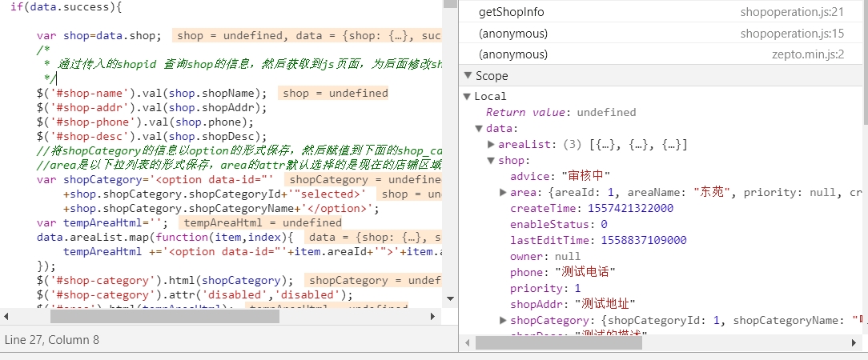
Task: Click advice value "审核中"
Action: 585,177
